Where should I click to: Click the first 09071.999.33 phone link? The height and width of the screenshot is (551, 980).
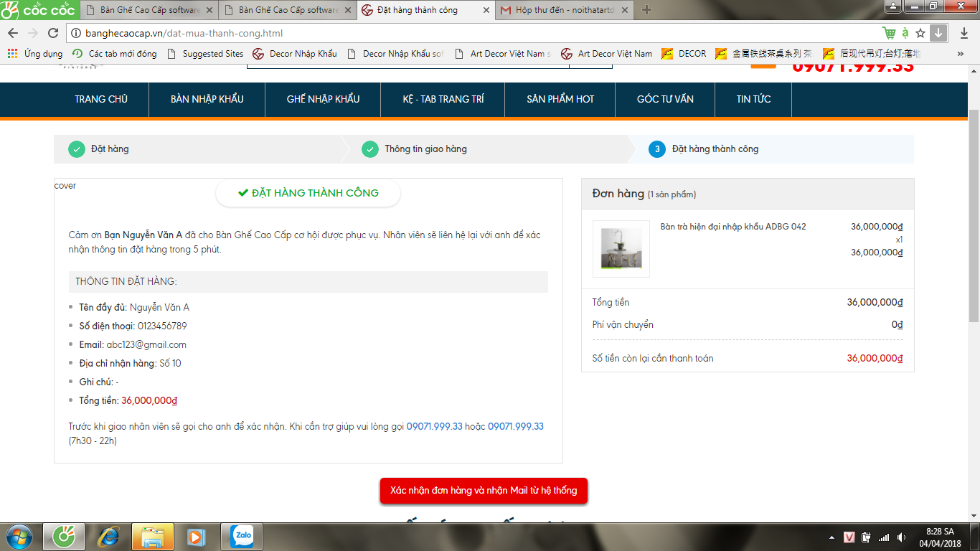[435, 426]
